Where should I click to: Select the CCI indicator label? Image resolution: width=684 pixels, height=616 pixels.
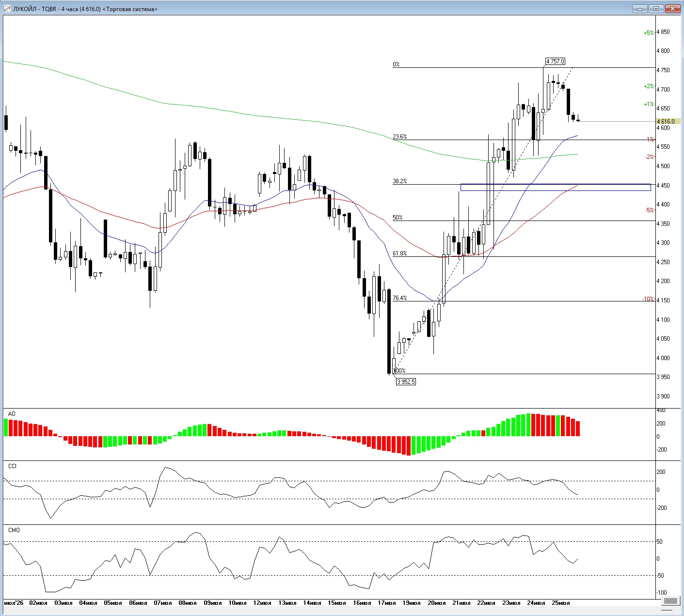click(x=12, y=466)
